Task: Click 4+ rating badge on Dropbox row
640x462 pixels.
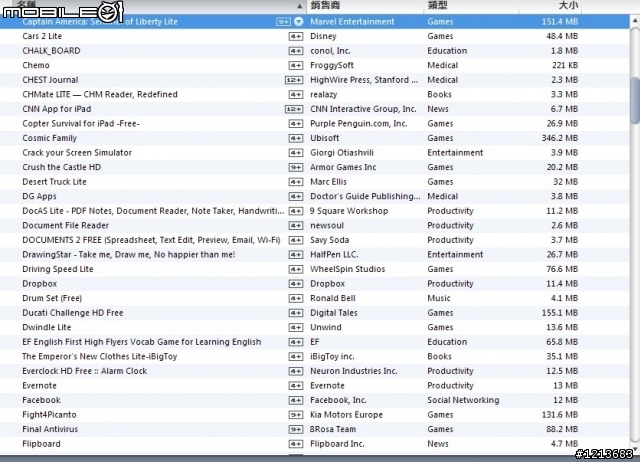Action: (296, 284)
